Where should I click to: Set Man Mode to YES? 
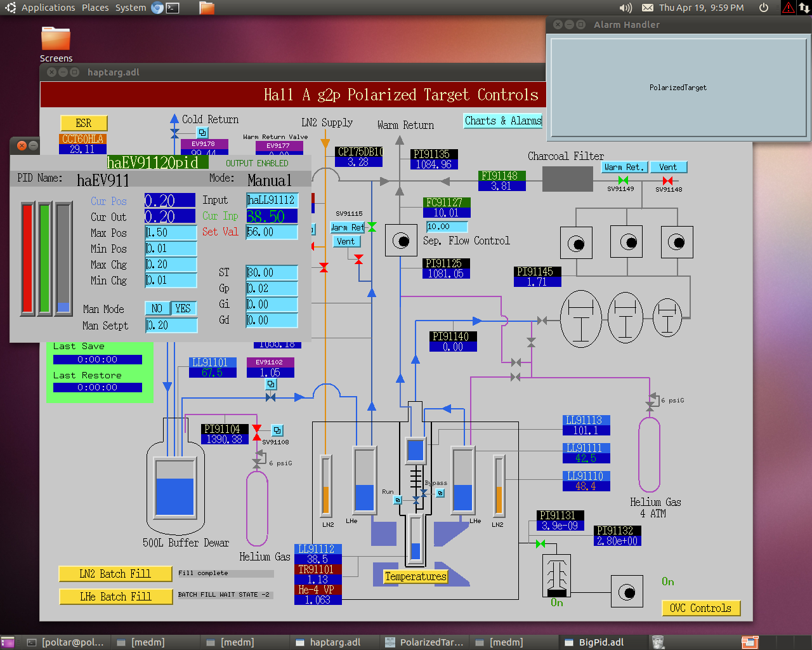(183, 308)
